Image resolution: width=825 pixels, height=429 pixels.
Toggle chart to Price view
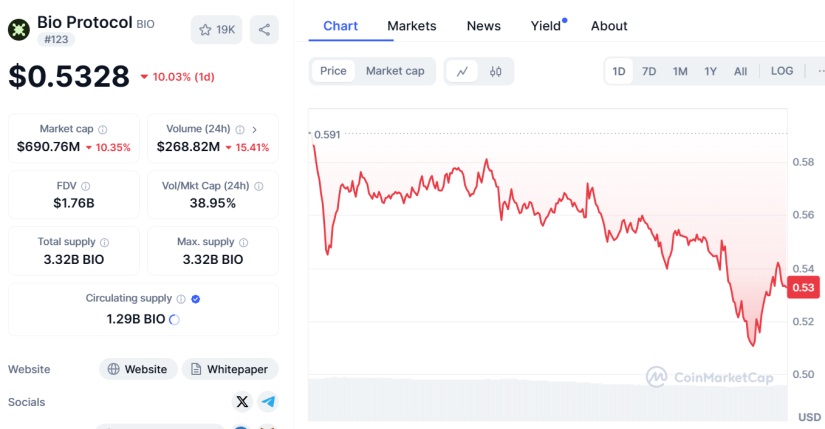pos(333,71)
